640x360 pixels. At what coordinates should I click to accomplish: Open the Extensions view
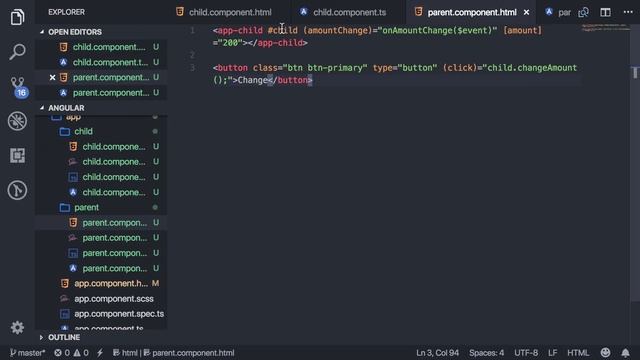pos(17,156)
